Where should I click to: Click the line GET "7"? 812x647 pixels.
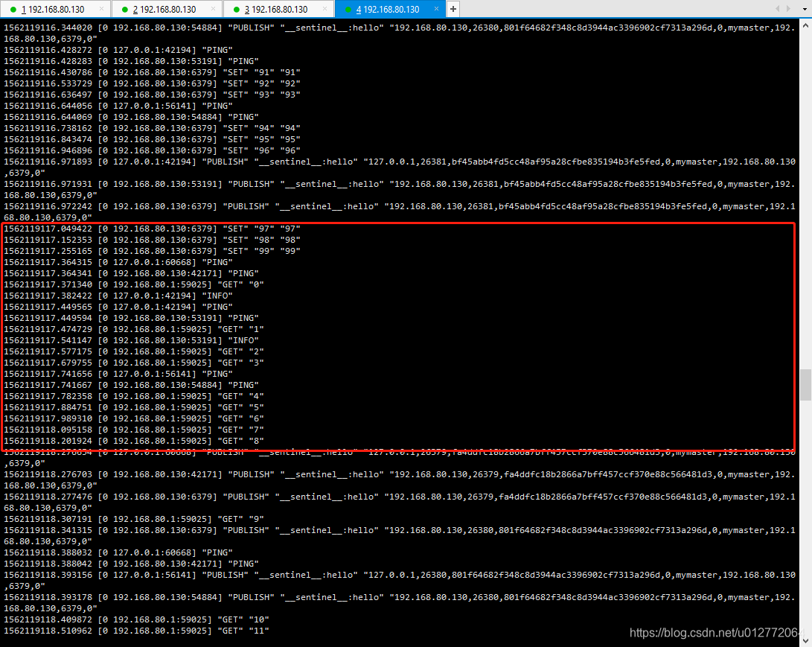134,430
